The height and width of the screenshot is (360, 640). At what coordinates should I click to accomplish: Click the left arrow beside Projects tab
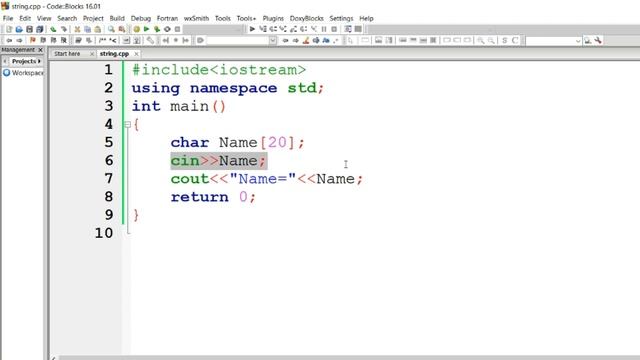5,61
